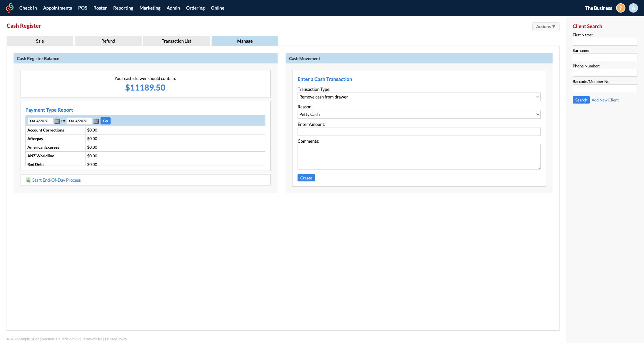Screen dimensions: 644x343
Task: Follow the Add New Client link
Action: pyautogui.click(x=605, y=100)
